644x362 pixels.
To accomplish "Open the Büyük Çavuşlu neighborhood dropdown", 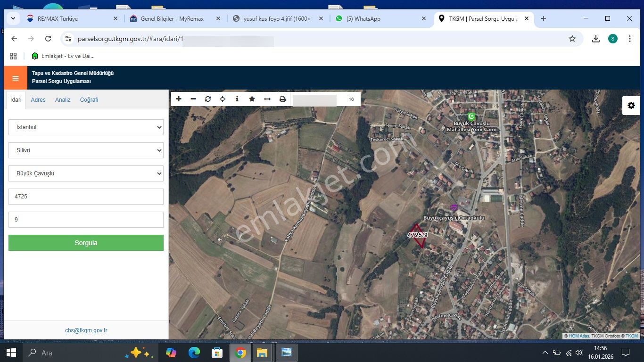I will pos(86,173).
